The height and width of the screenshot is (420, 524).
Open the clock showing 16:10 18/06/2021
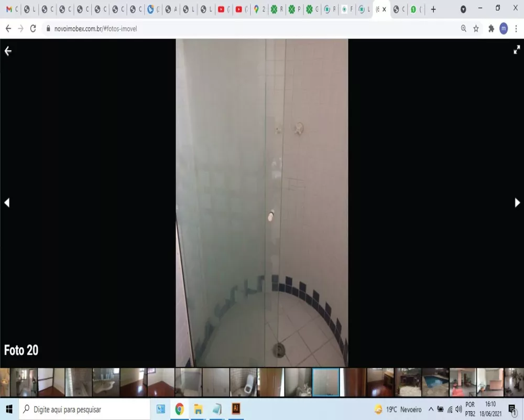490,410
